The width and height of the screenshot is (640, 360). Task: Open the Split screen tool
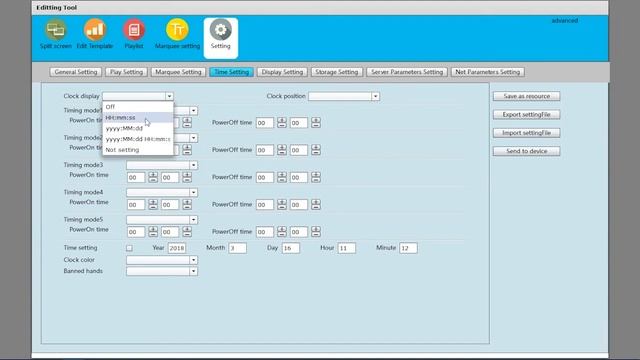(x=56, y=34)
